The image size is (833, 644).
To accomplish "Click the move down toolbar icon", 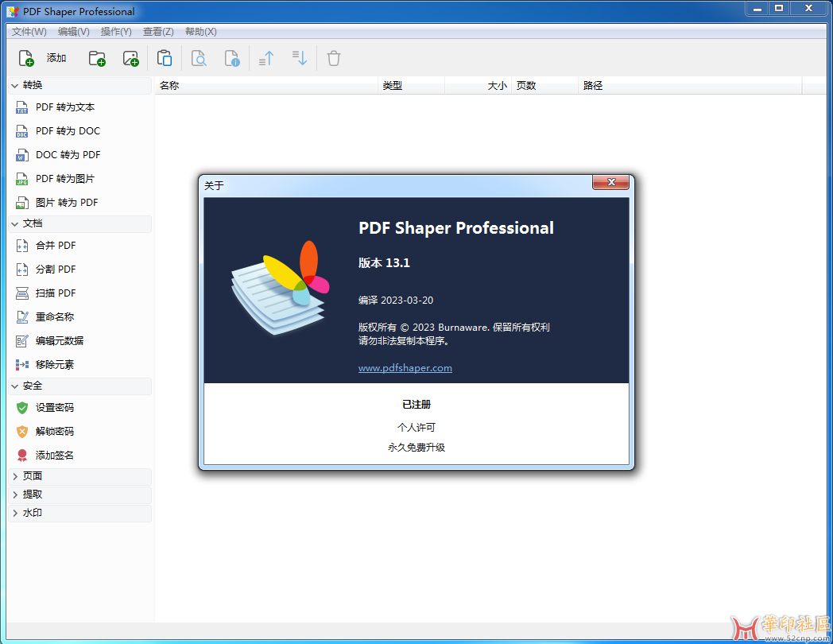I will (300, 58).
